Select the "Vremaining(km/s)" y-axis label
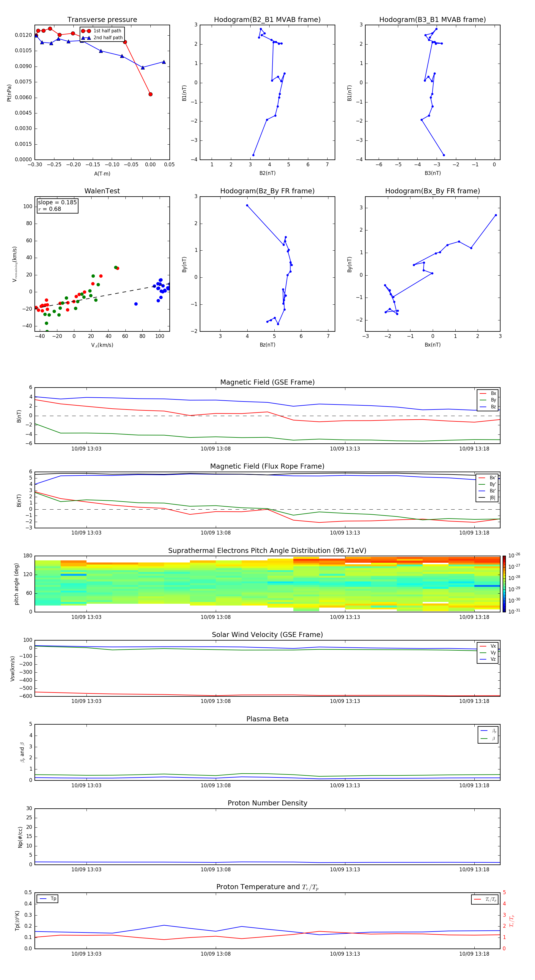This screenshot has height=980, width=535. coord(15,264)
